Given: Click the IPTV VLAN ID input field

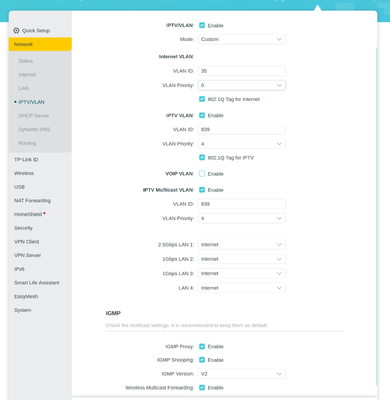Looking at the screenshot, I should pyautogui.click(x=242, y=129).
